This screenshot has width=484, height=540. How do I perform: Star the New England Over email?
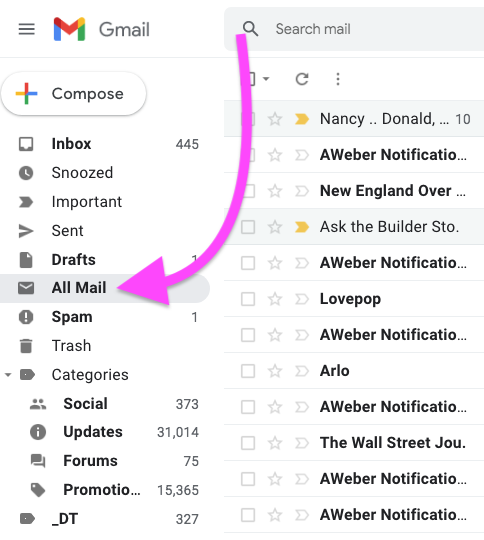click(x=275, y=191)
